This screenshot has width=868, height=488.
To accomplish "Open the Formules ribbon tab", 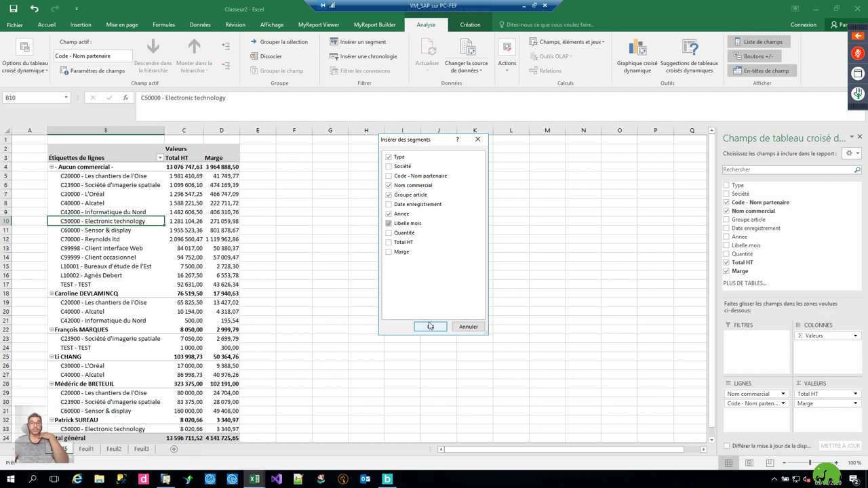I will pyautogui.click(x=163, y=25).
